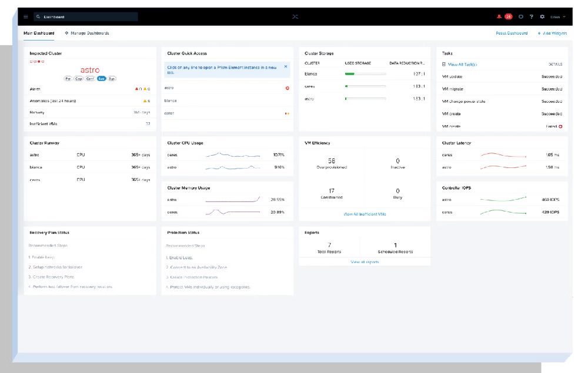Switch to the Main Dashboard tab
Image resolution: width=588 pixels, height=373 pixels.
click(39, 33)
